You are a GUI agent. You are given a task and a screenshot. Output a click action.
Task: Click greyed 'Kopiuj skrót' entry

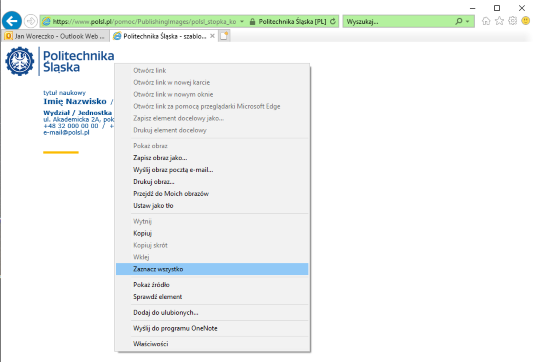212,245
